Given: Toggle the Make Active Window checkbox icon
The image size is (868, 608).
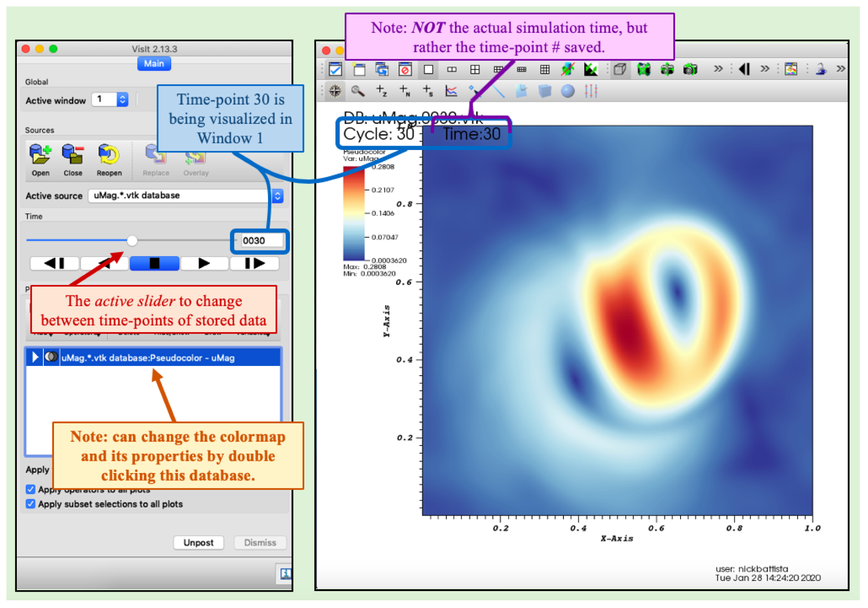Looking at the screenshot, I should [x=335, y=69].
